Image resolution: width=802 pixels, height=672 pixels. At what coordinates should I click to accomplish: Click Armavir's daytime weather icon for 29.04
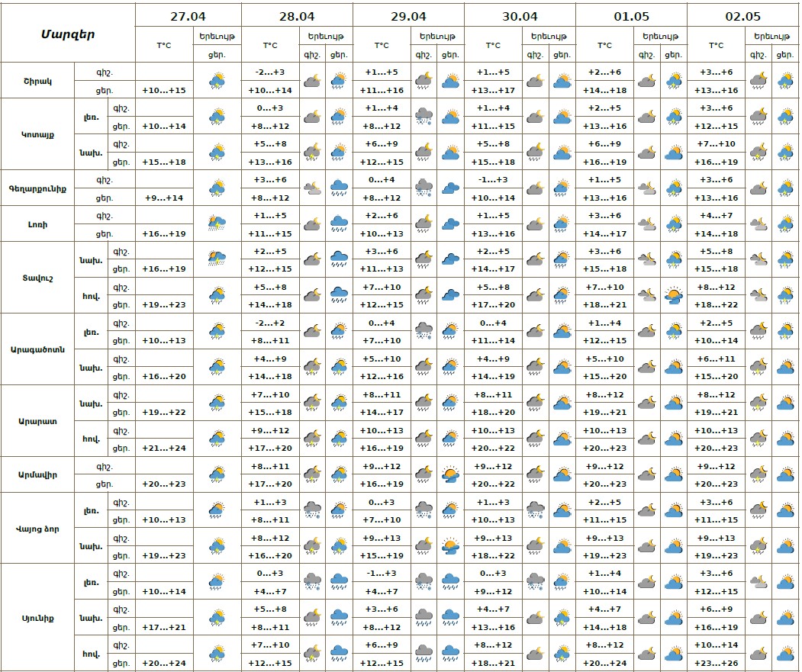(x=450, y=474)
